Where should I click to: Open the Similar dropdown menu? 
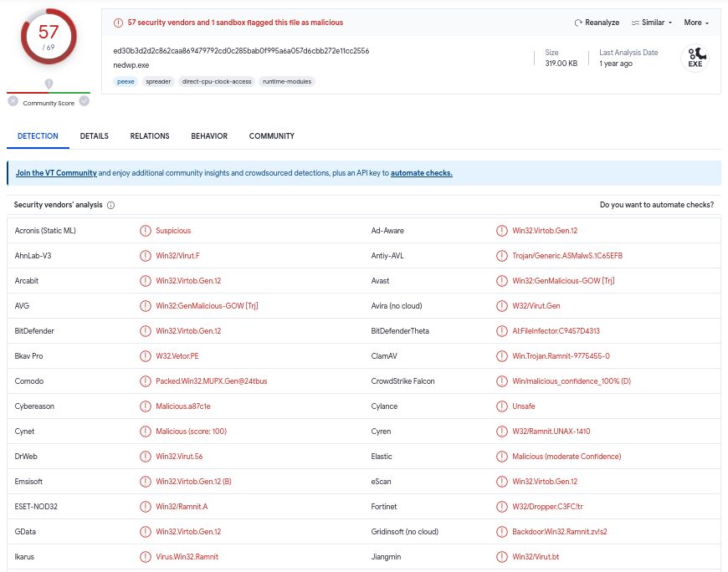point(652,23)
